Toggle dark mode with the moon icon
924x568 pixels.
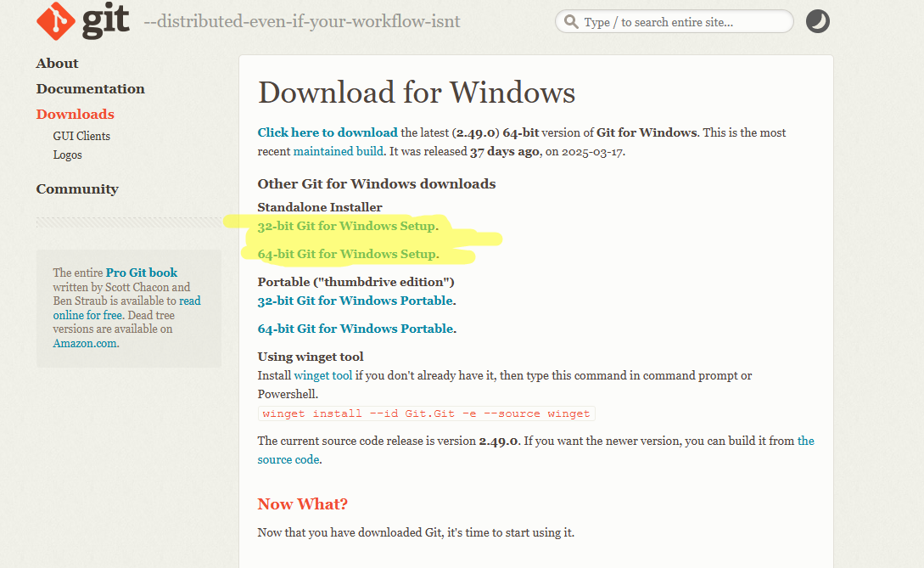pos(817,21)
